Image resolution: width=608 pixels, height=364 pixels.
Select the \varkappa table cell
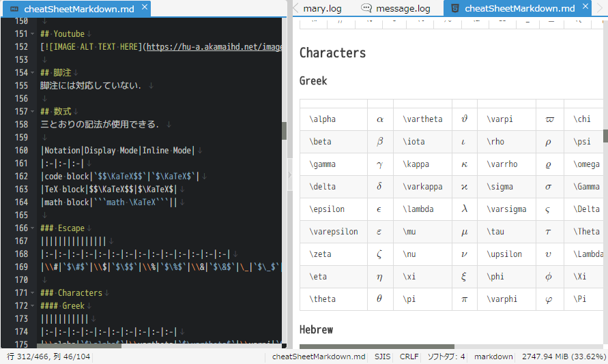click(422, 187)
